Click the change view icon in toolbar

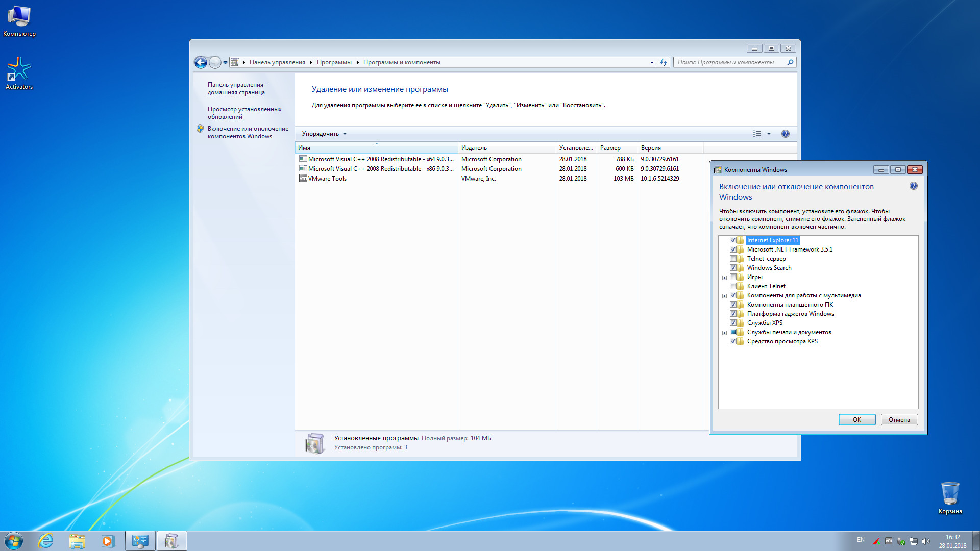(x=756, y=134)
